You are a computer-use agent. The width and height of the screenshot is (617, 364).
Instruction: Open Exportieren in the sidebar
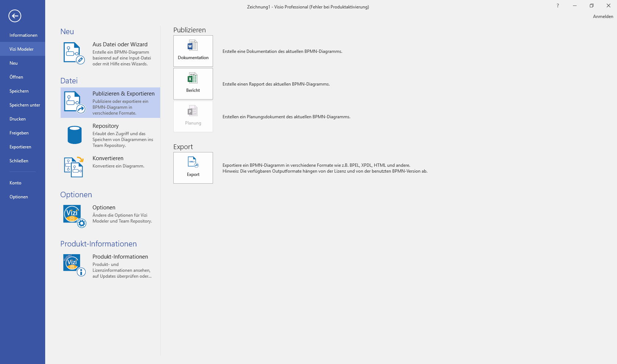22,147
